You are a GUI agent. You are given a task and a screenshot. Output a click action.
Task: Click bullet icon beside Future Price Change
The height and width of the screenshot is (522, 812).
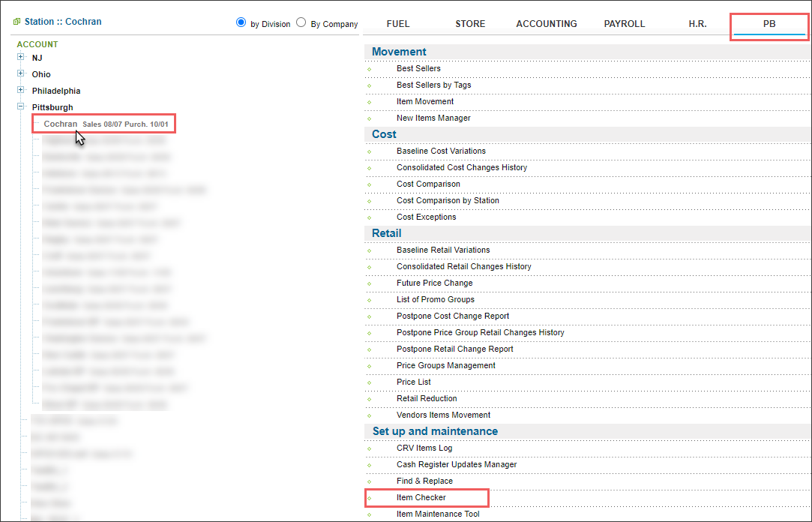coord(370,284)
